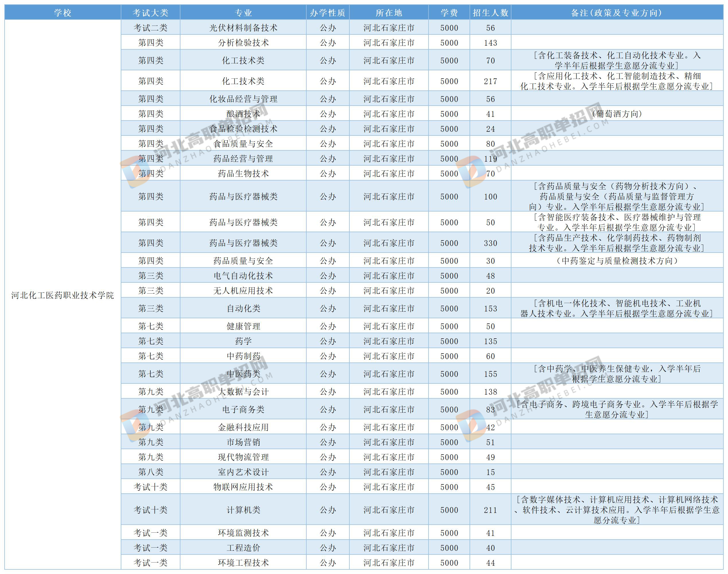Click the 学校 column header
728x574 pixels.
63,13
